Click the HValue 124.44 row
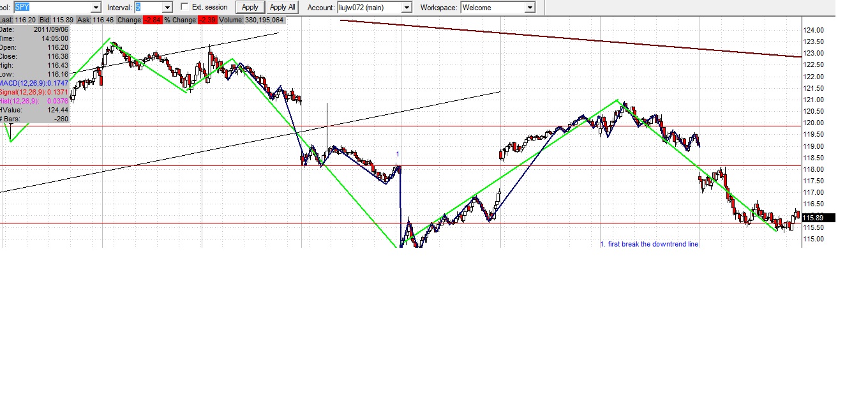 tap(34, 110)
